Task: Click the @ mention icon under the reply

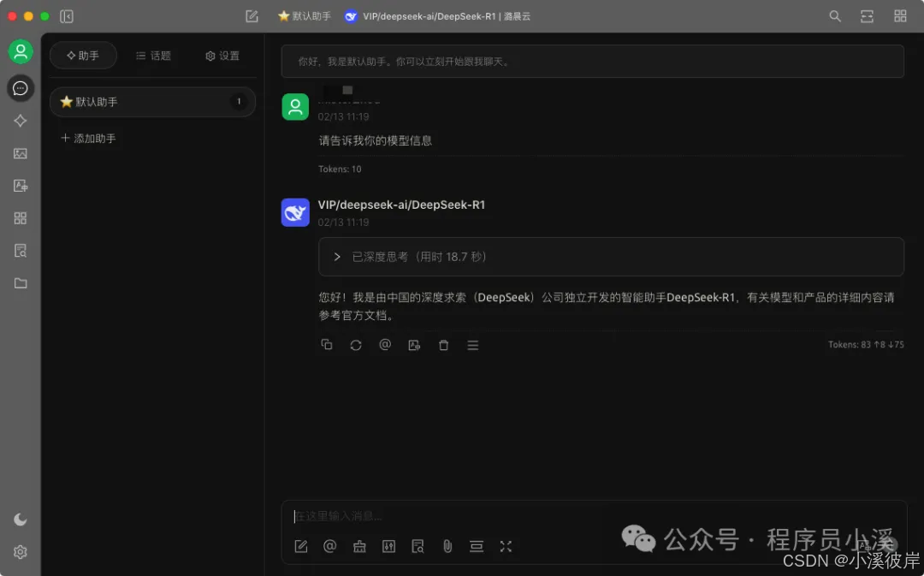Action: 385,345
